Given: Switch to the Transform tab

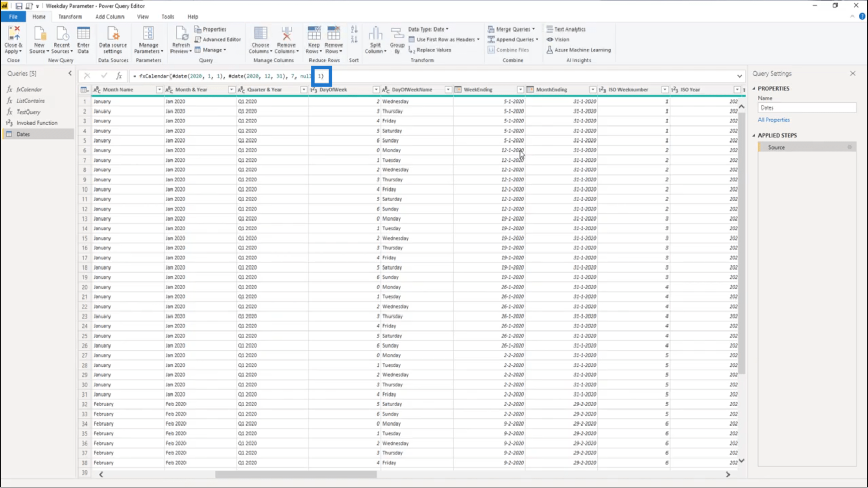Looking at the screenshot, I should point(70,17).
